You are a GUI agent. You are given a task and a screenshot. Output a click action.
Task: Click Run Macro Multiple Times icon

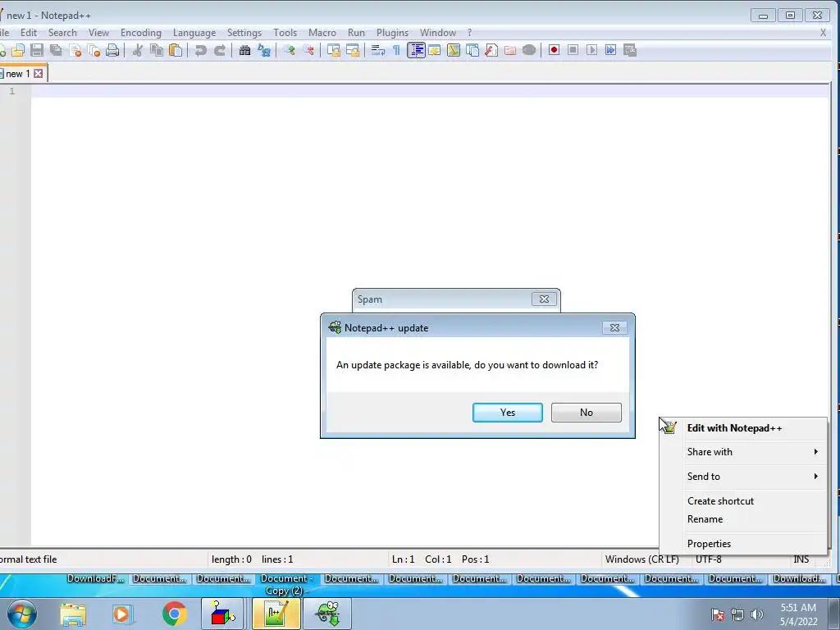tap(610, 50)
